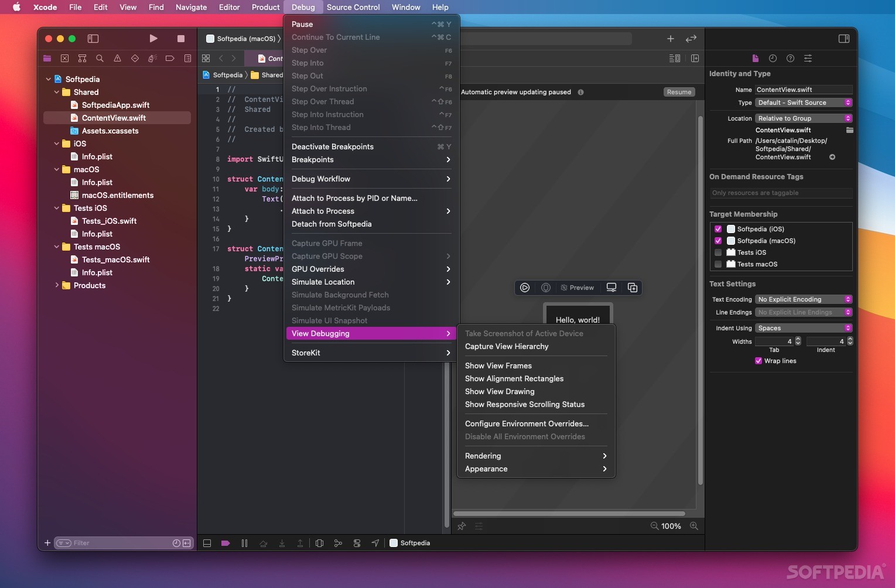Pin the preview with the pin icon
895x588 pixels.
462,526
